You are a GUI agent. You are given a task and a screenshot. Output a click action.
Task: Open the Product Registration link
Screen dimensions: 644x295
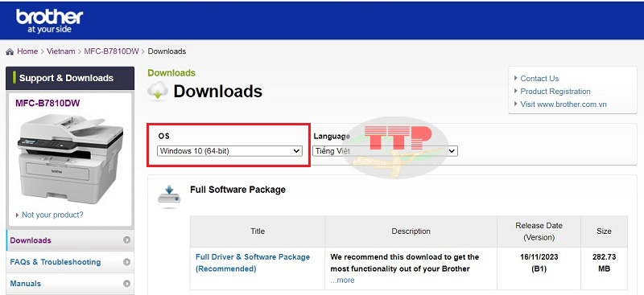[x=555, y=92]
